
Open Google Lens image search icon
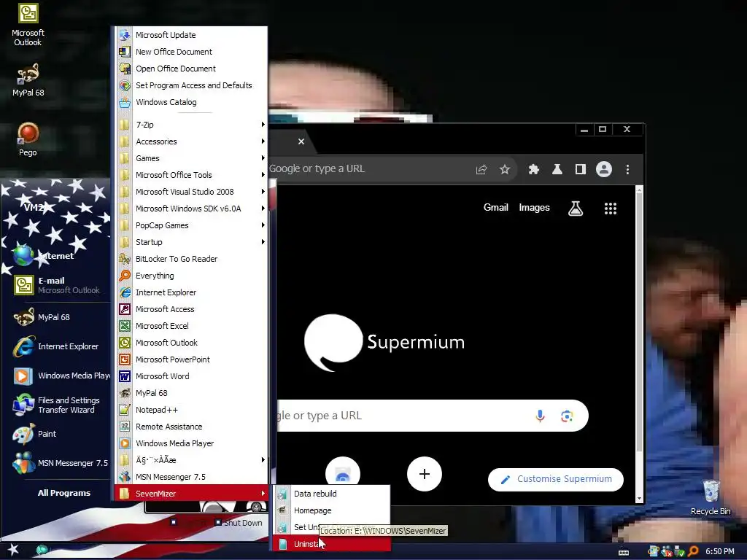click(567, 416)
